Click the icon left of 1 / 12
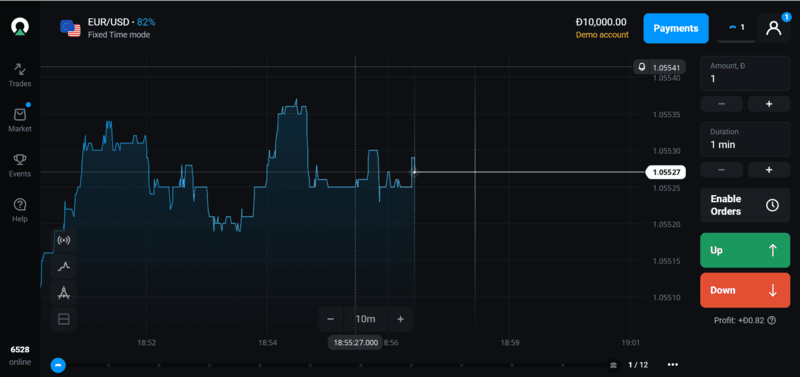800x377 pixels. pyautogui.click(x=613, y=365)
